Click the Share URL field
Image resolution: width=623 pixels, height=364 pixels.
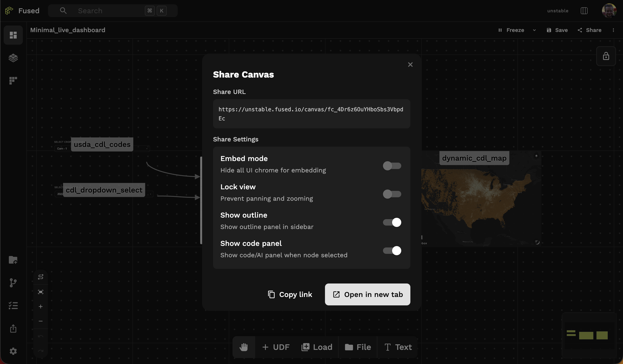[311, 114]
